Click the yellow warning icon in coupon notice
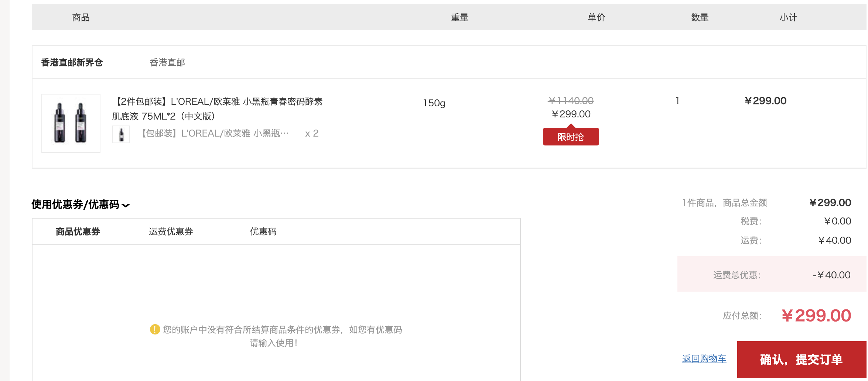 (x=155, y=329)
